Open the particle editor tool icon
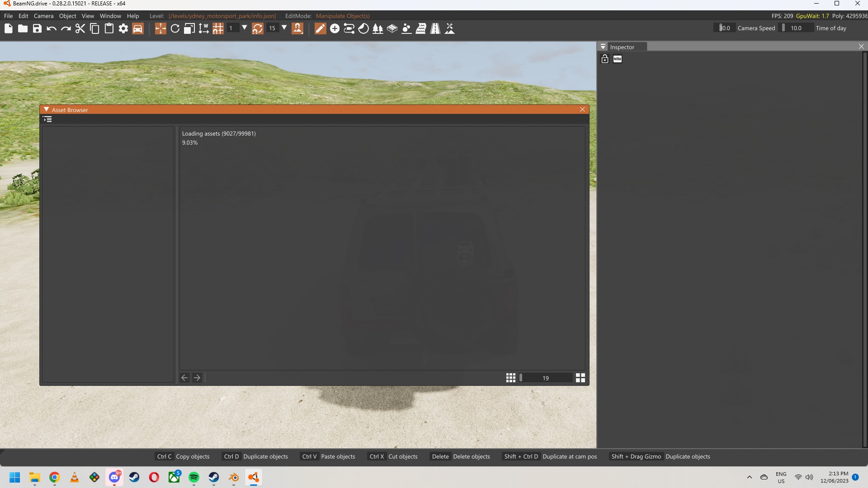Image resolution: width=868 pixels, height=488 pixels. click(406, 28)
